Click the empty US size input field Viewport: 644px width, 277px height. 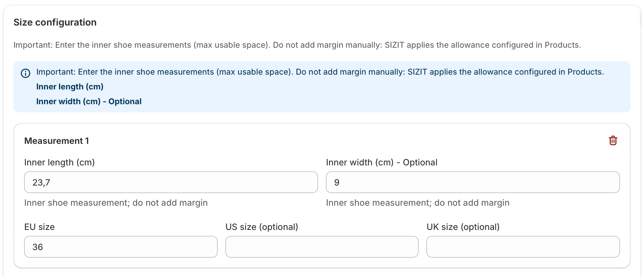point(322,247)
